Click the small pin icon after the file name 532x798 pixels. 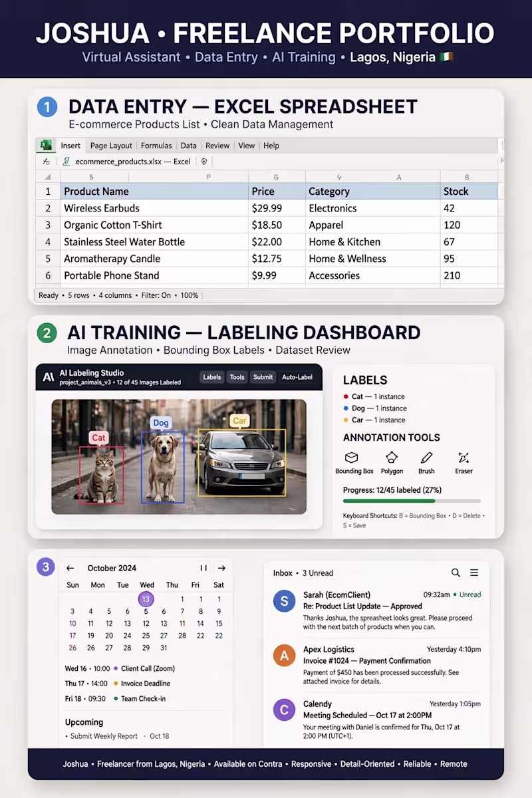coord(203,161)
